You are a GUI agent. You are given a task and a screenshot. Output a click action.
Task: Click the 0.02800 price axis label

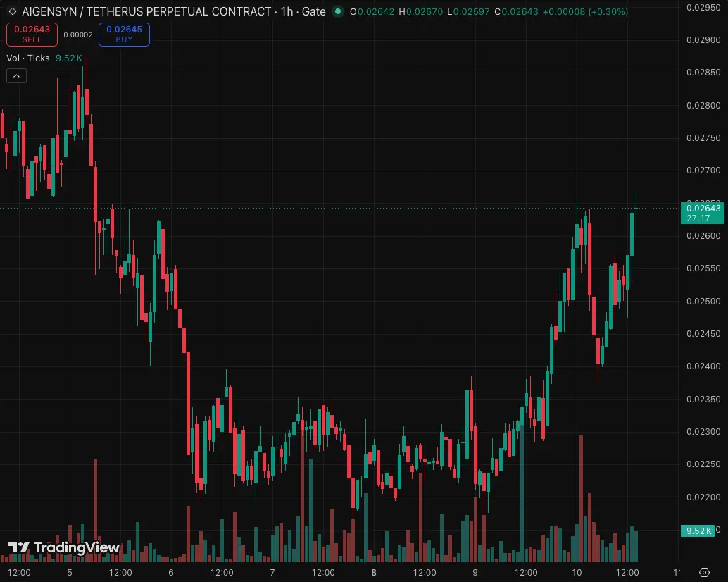coord(703,106)
